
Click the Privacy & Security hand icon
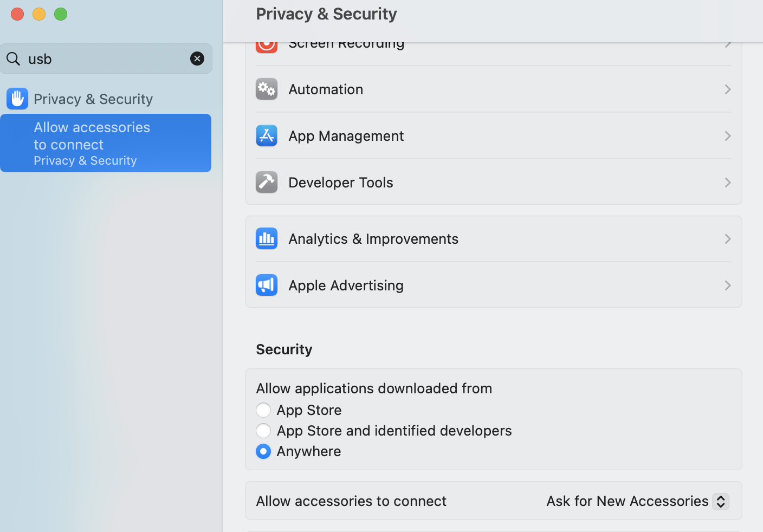tap(17, 99)
